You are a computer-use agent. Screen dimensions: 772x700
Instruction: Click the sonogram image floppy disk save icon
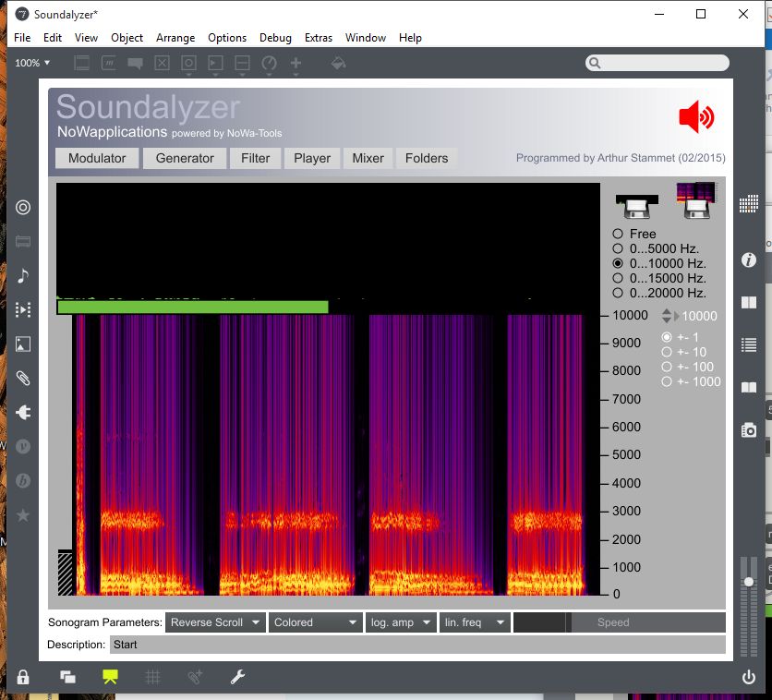696,200
